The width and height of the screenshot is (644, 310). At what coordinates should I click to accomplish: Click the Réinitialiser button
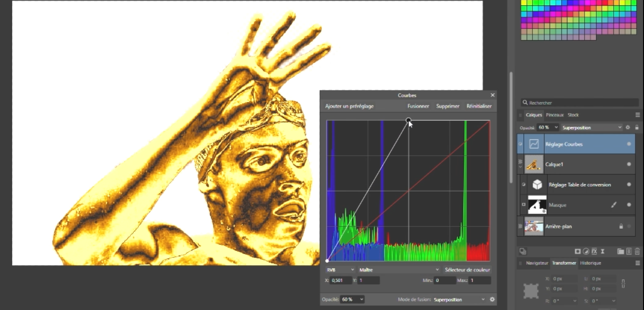(479, 106)
